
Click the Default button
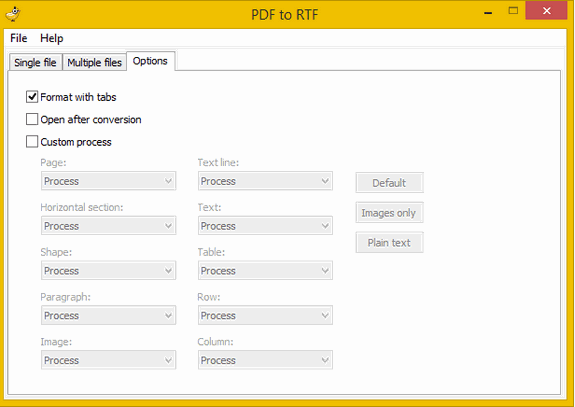coord(389,183)
